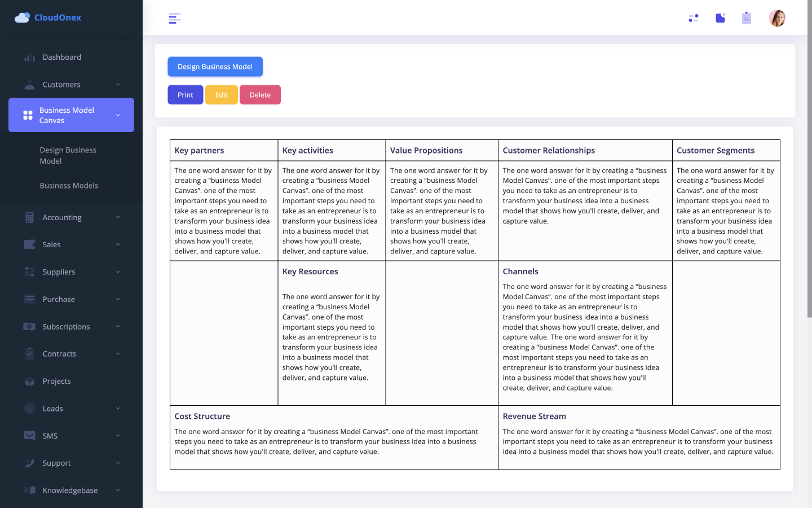812x508 pixels.
Task: Click the clipboard icon in top bar
Action: coord(747,18)
